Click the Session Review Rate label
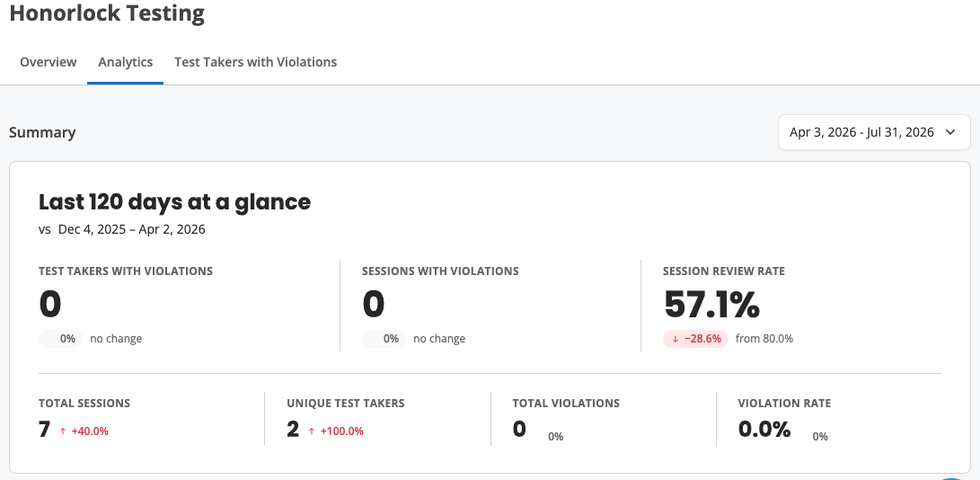This screenshot has height=480, width=980. coord(724,271)
